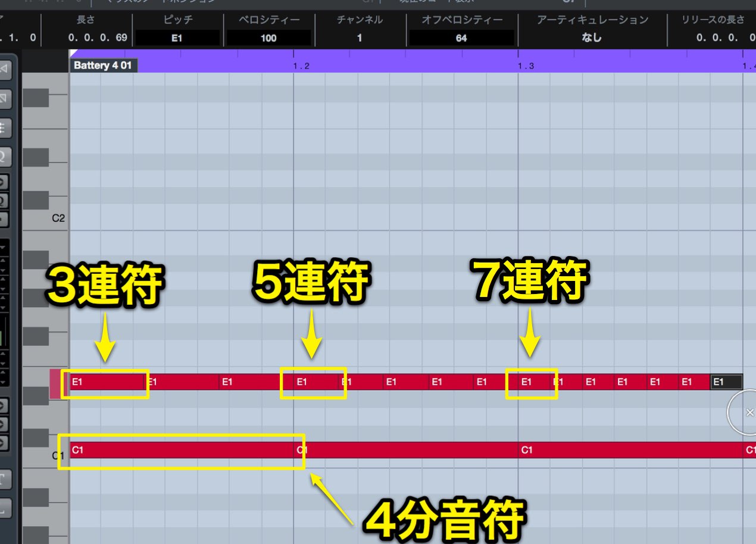Viewport: 756px width, 544px height.
Task: Click the articulation value なし
Action: [592, 38]
